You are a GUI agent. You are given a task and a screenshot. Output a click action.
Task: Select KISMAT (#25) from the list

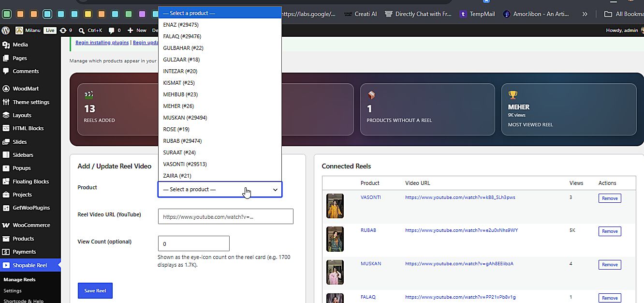[x=220, y=83]
